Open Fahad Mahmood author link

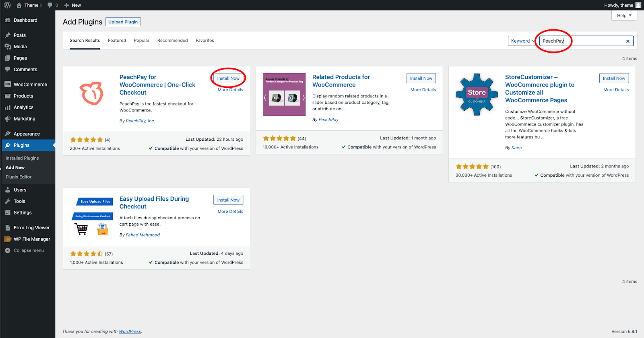(x=143, y=235)
